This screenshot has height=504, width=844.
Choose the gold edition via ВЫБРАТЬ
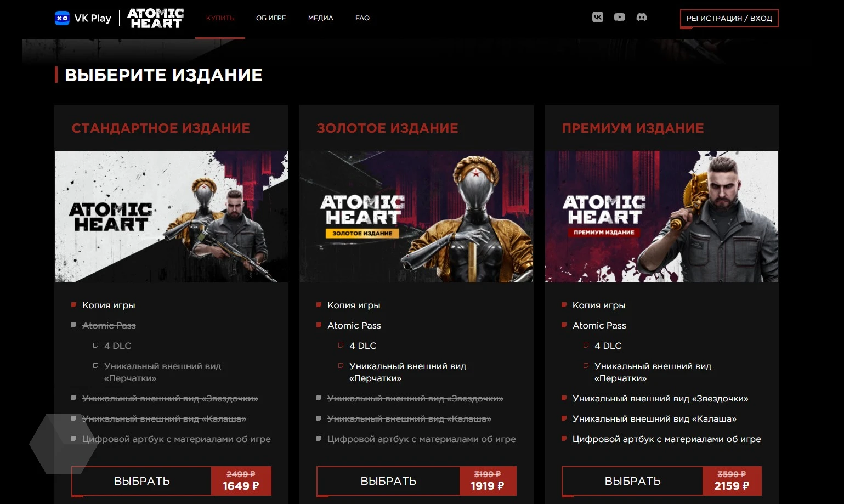tap(388, 481)
